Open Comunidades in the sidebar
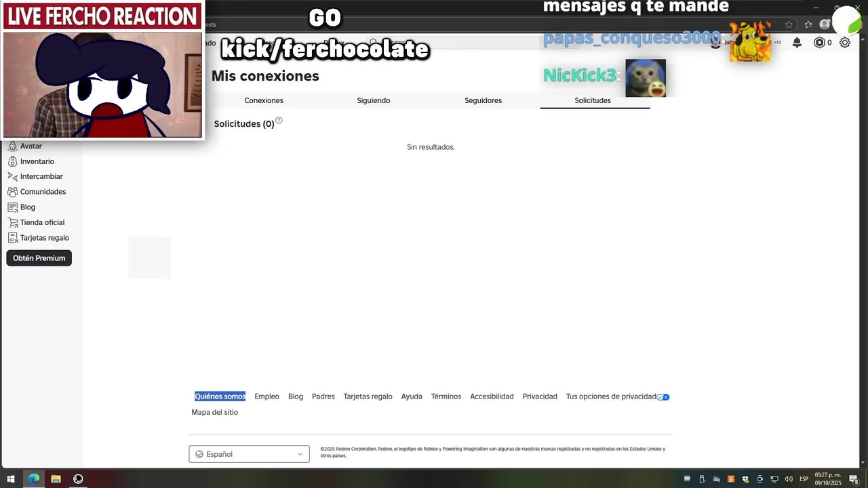 click(x=43, y=192)
